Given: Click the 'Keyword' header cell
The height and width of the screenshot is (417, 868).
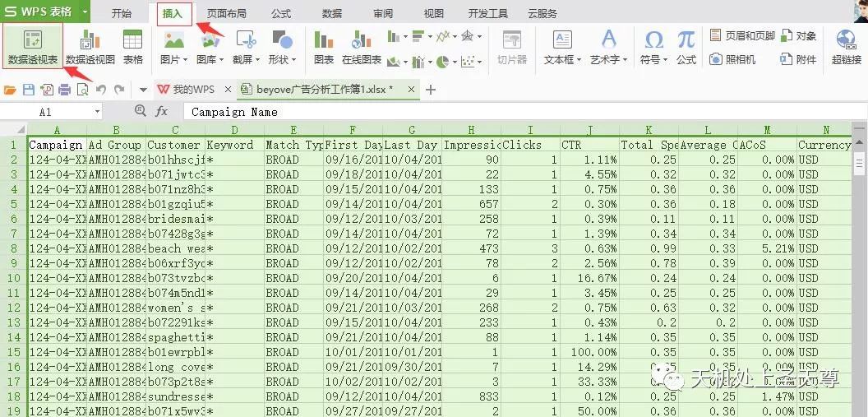Looking at the screenshot, I should coord(235,145).
